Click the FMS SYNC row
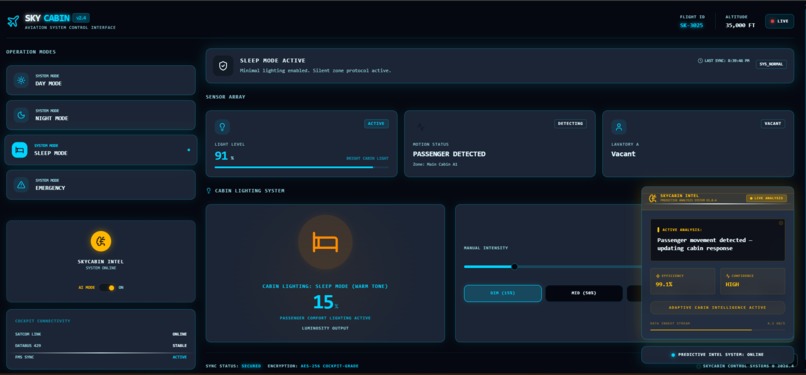The width and height of the screenshot is (806, 375). tap(101, 357)
